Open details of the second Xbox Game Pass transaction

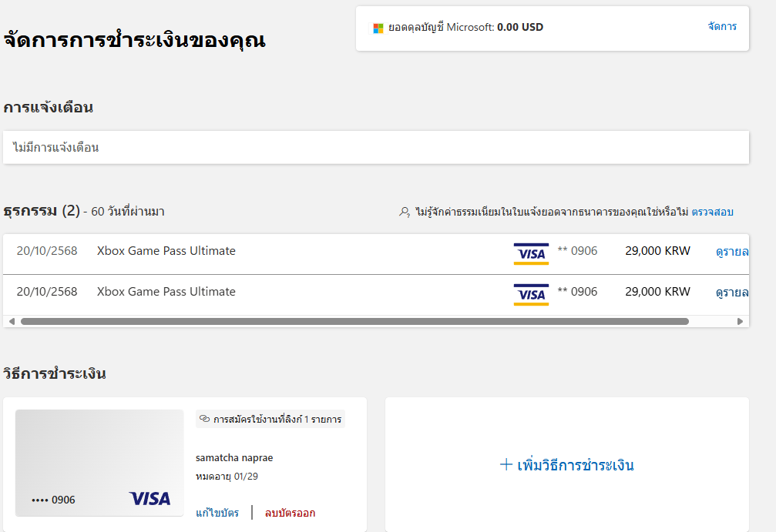coord(732,293)
